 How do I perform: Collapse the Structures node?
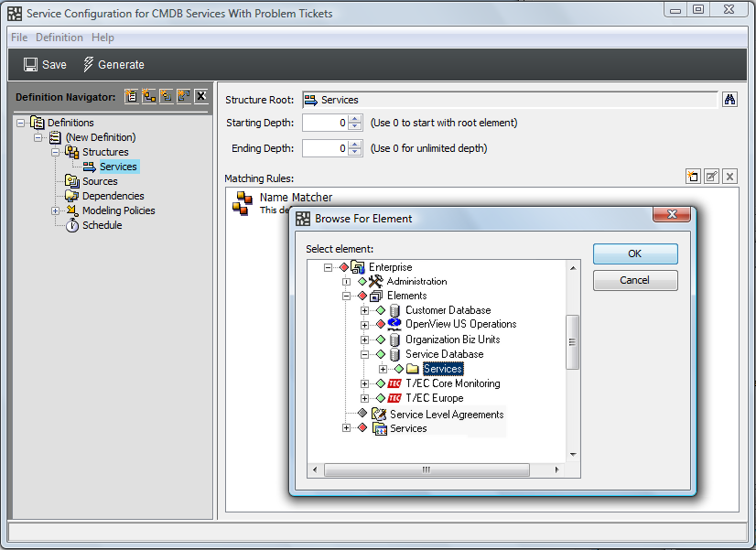click(x=56, y=152)
